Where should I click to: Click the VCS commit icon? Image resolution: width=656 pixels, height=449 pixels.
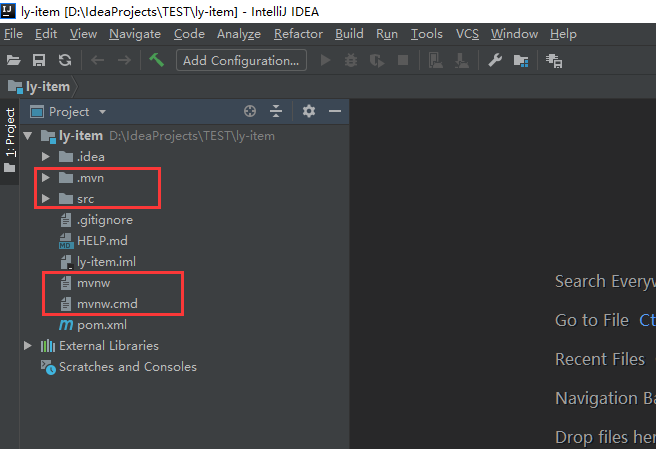pyautogui.click(x=462, y=61)
